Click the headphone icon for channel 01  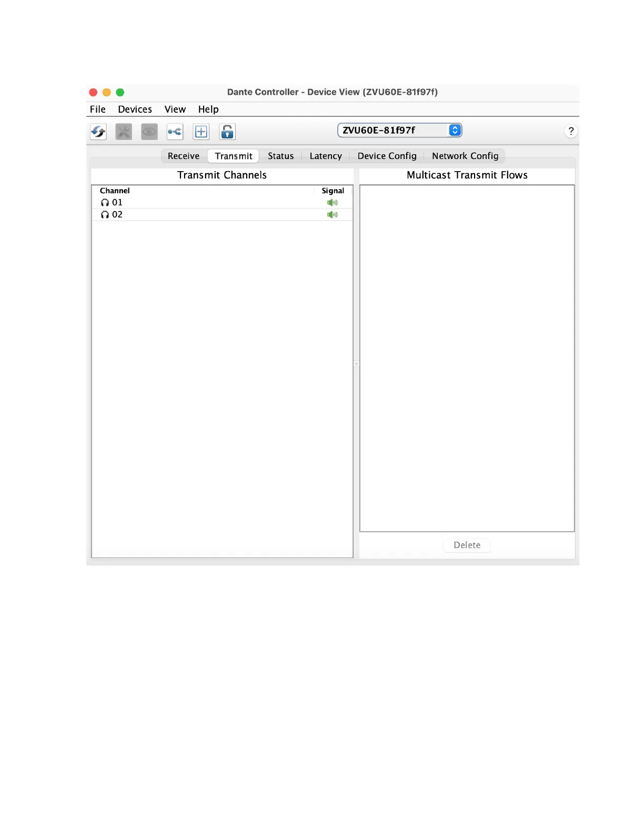click(105, 203)
